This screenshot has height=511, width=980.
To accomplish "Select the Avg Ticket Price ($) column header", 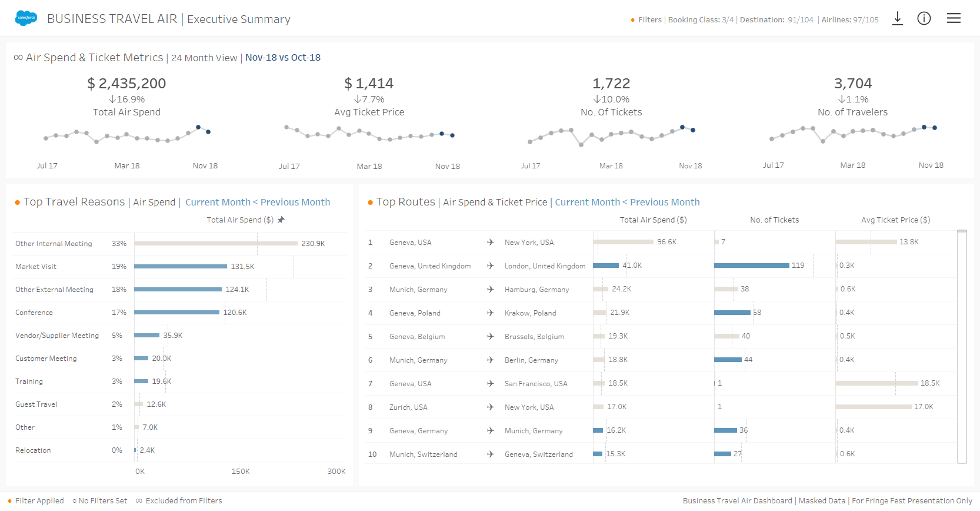I will click(x=895, y=220).
